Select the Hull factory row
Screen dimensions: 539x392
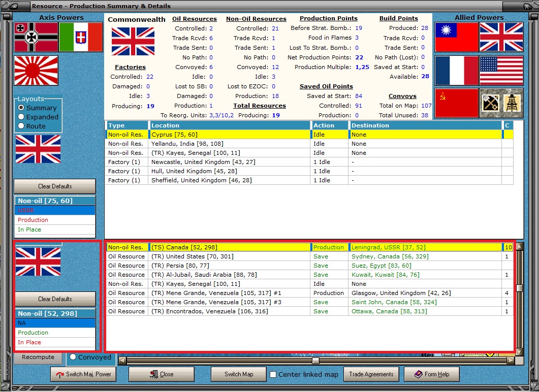(309, 171)
